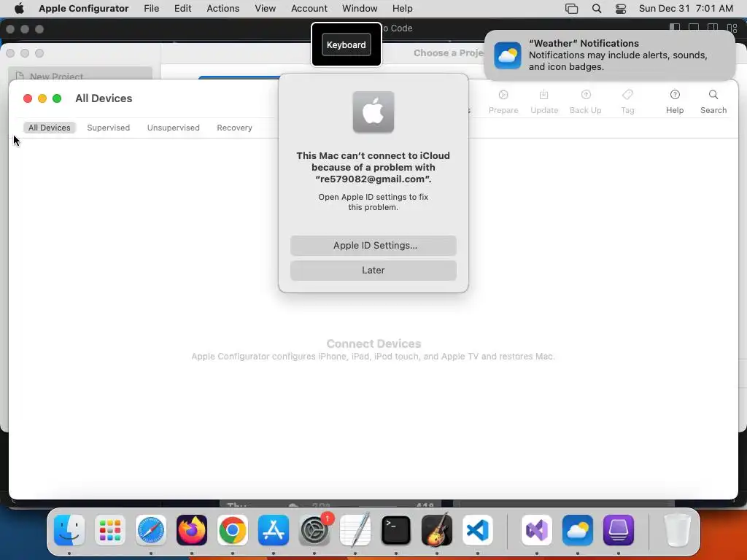Close the All Devices window
Viewport: 747px width, 560px height.
28,98
